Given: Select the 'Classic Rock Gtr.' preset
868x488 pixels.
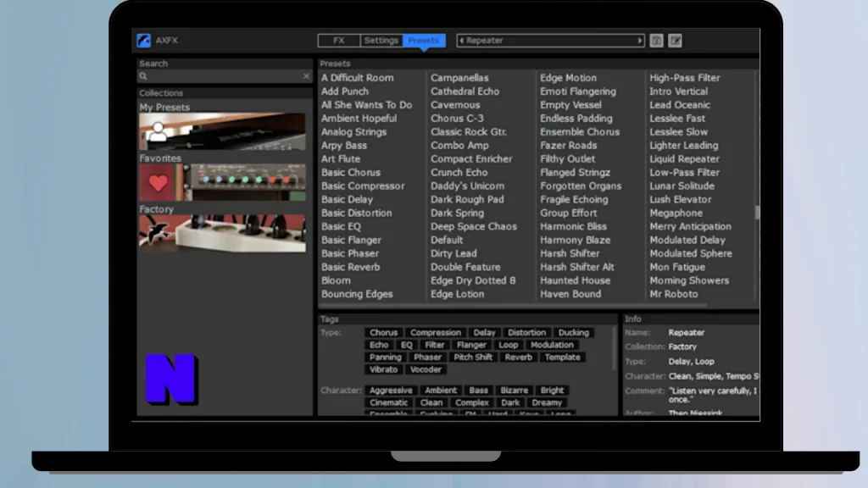Looking at the screenshot, I should (x=469, y=131).
